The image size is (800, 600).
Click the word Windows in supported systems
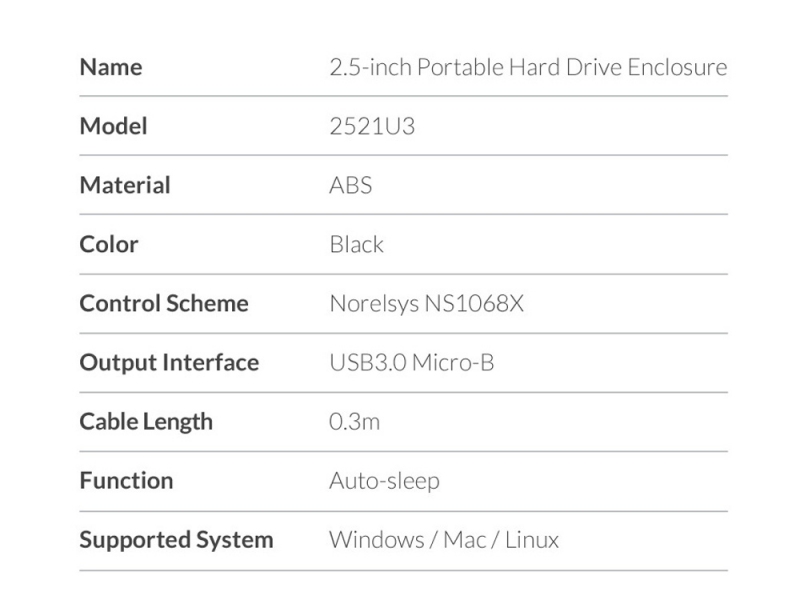click(374, 540)
